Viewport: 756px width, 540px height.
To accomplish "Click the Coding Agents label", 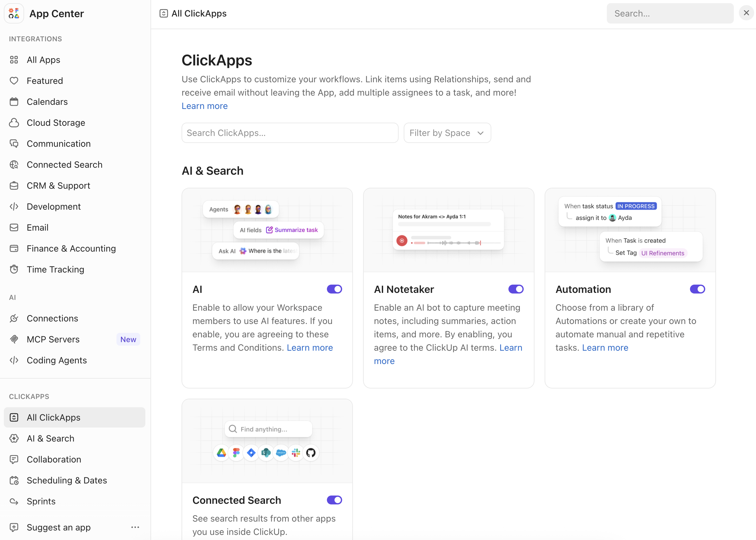I will point(57,360).
